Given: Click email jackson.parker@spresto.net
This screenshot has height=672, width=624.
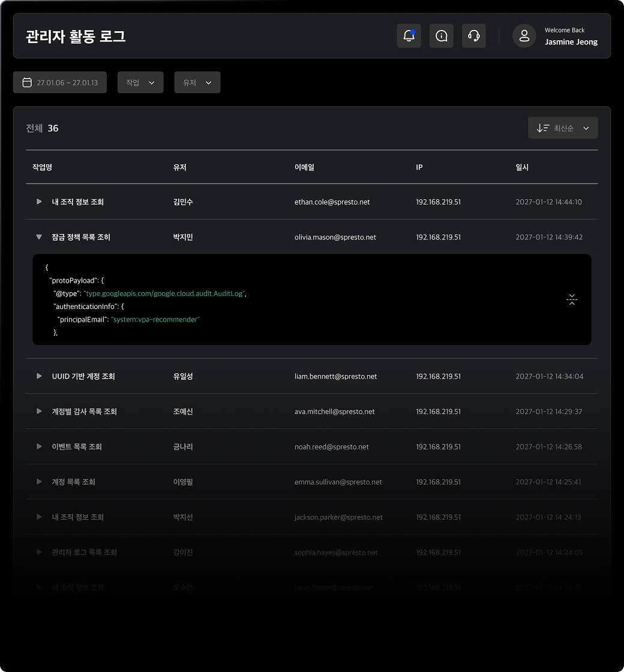Looking at the screenshot, I should tap(338, 517).
